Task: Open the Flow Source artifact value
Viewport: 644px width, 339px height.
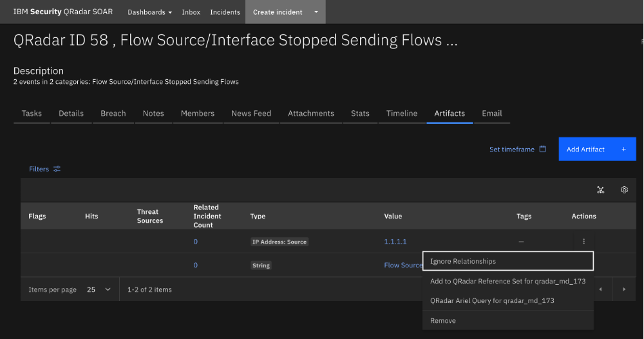Action: 403,265
